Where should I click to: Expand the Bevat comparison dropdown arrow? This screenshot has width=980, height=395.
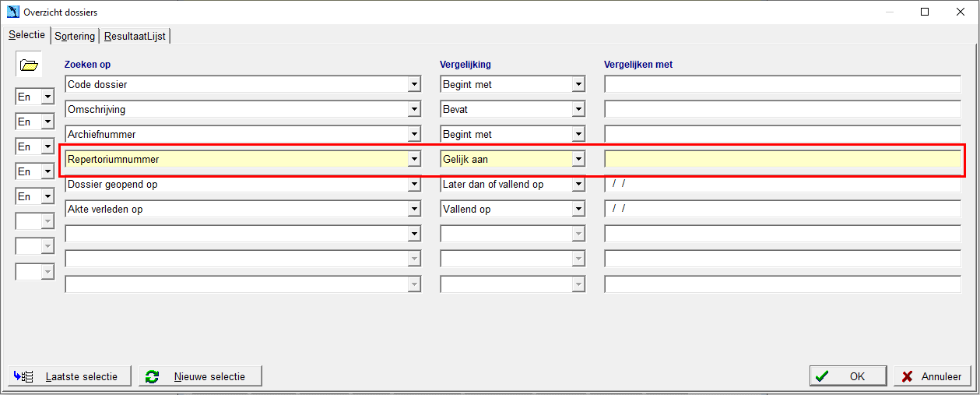578,109
